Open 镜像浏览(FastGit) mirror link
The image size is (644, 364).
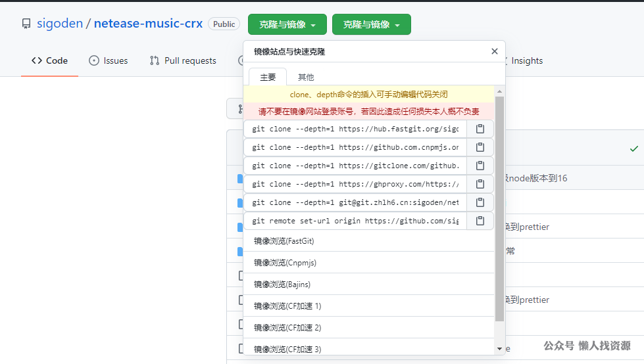(369, 241)
